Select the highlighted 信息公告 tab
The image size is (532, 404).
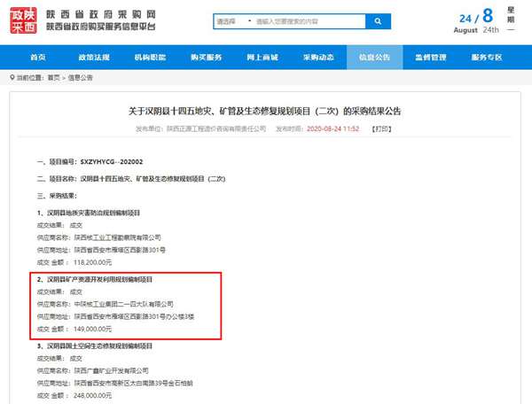click(x=374, y=57)
